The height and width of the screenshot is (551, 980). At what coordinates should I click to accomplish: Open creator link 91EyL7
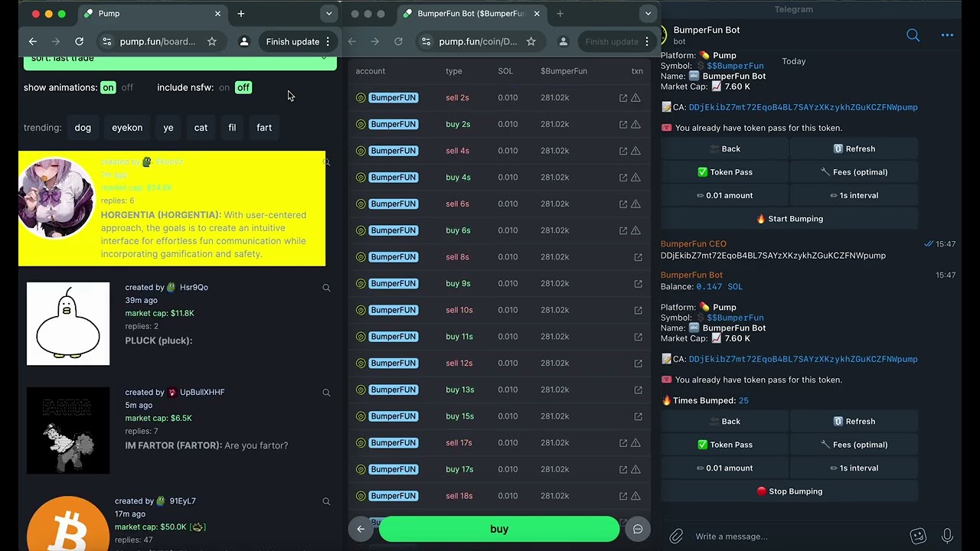pos(182,501)
